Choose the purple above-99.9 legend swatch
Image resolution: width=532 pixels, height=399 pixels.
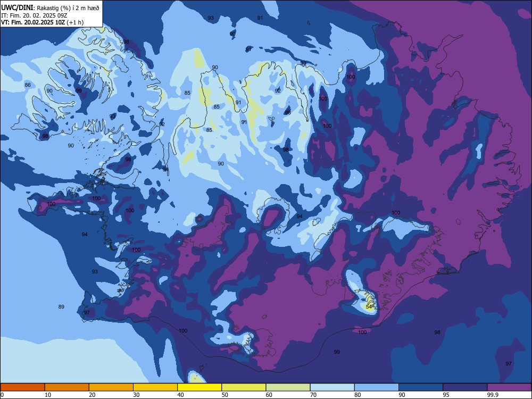pos(509,387)
